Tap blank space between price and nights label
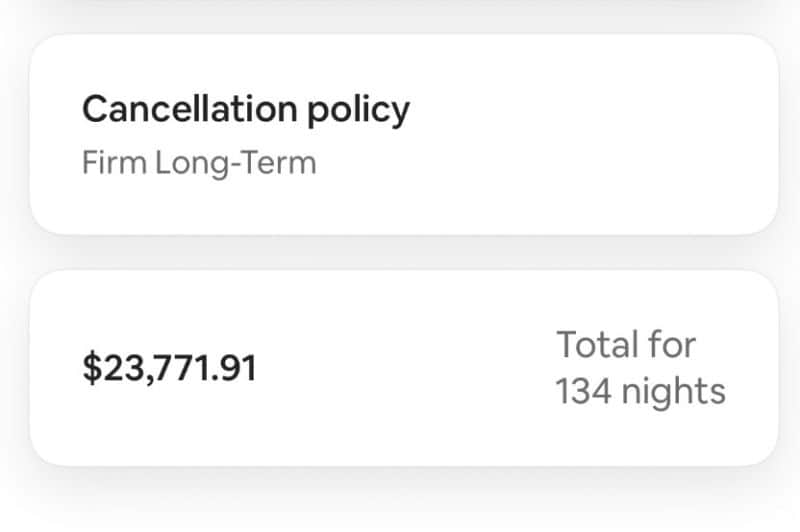This screenshot has width=800, height=532. [400, 368]
